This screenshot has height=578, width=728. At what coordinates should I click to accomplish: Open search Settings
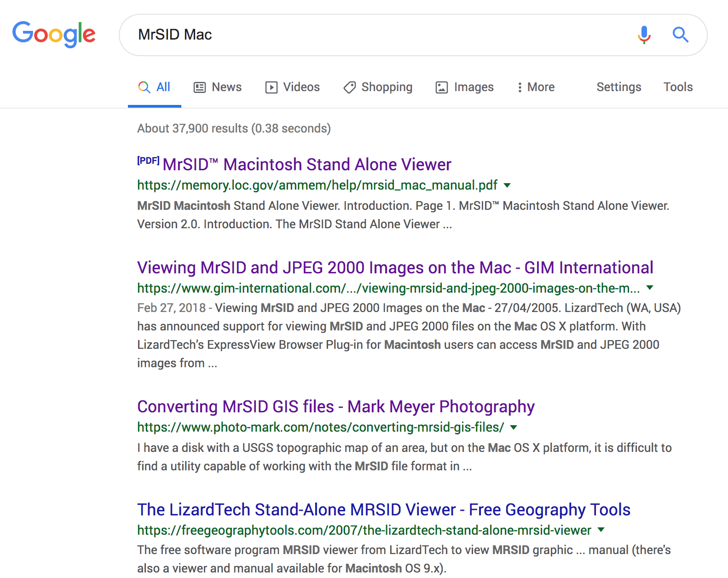[x=619, y=87]
